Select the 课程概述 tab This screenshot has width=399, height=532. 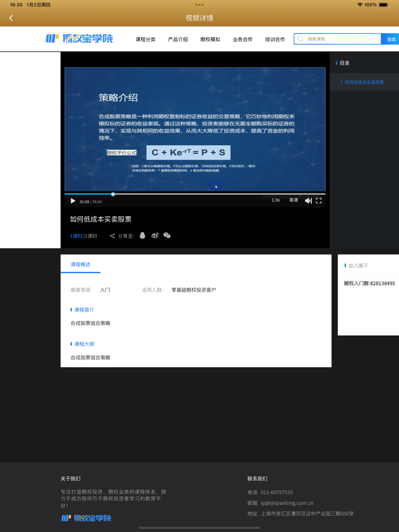pyautogui.click(x=80, y=264)
